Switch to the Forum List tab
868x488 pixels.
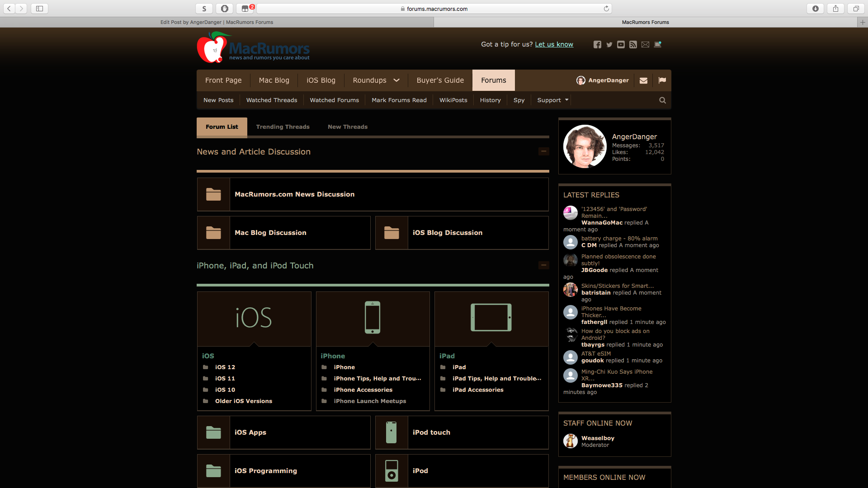click(x=222, y=127)
